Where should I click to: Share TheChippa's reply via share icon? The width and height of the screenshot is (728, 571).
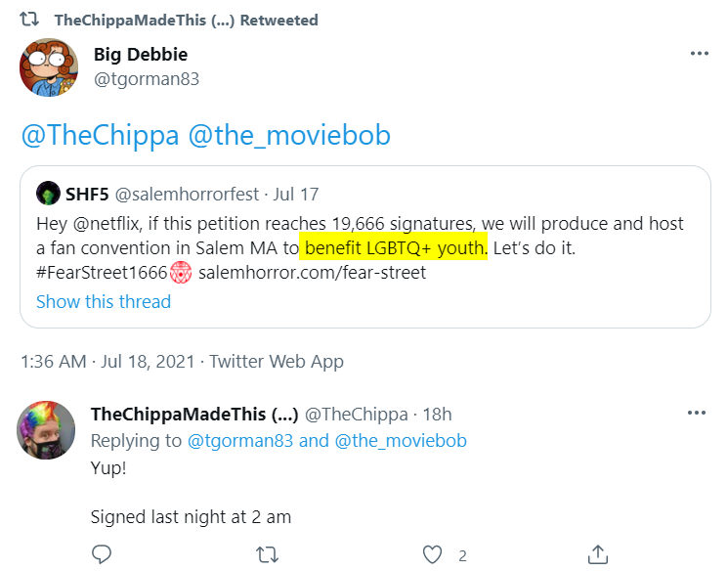click(597, 554)
